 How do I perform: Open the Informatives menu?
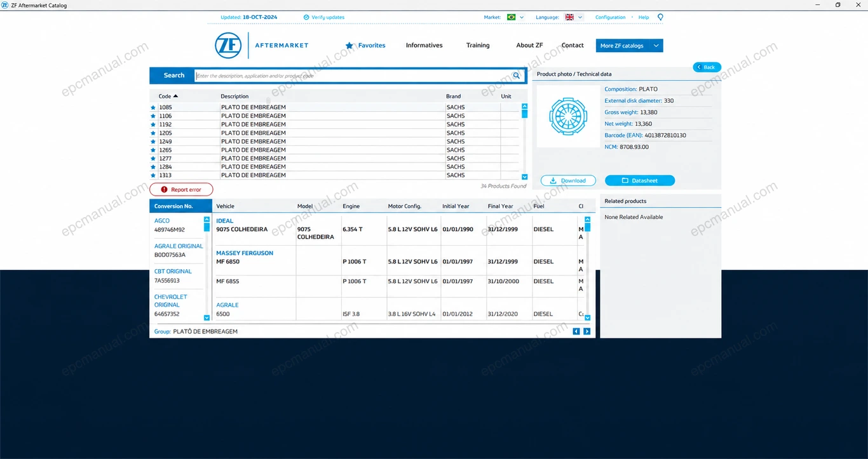point(424,46)
